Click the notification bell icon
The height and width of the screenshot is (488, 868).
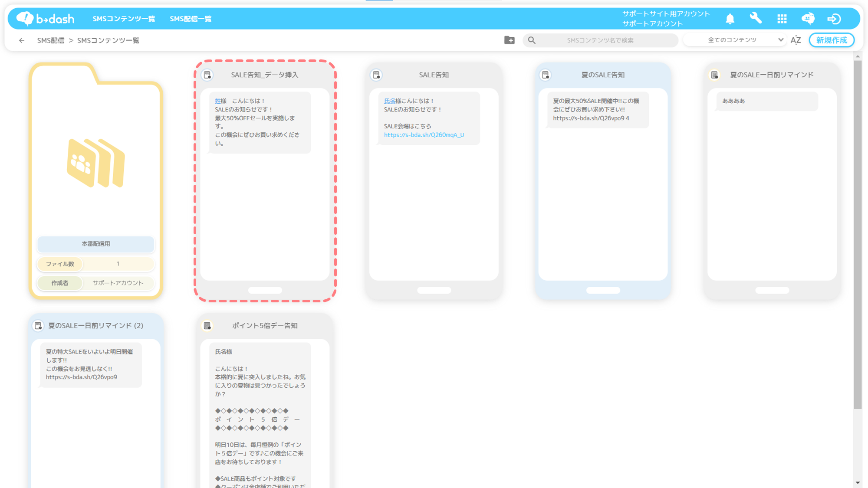point(730,19)
